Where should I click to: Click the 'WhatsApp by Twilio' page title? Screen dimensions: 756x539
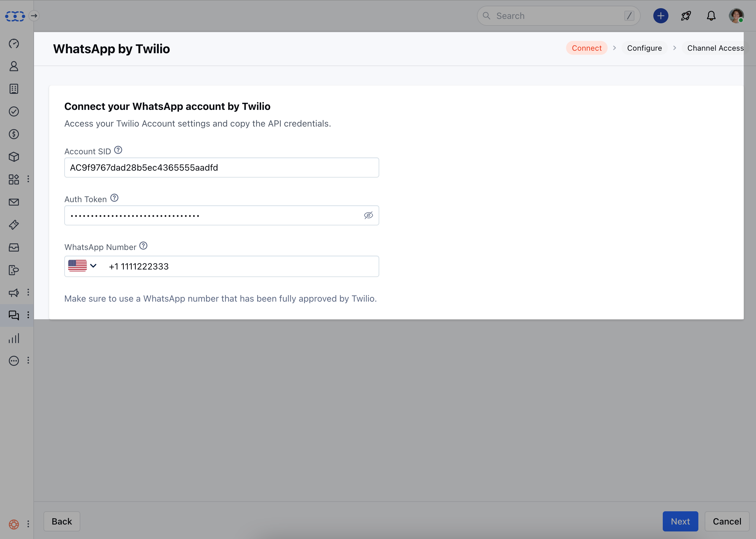coord(112,49)
